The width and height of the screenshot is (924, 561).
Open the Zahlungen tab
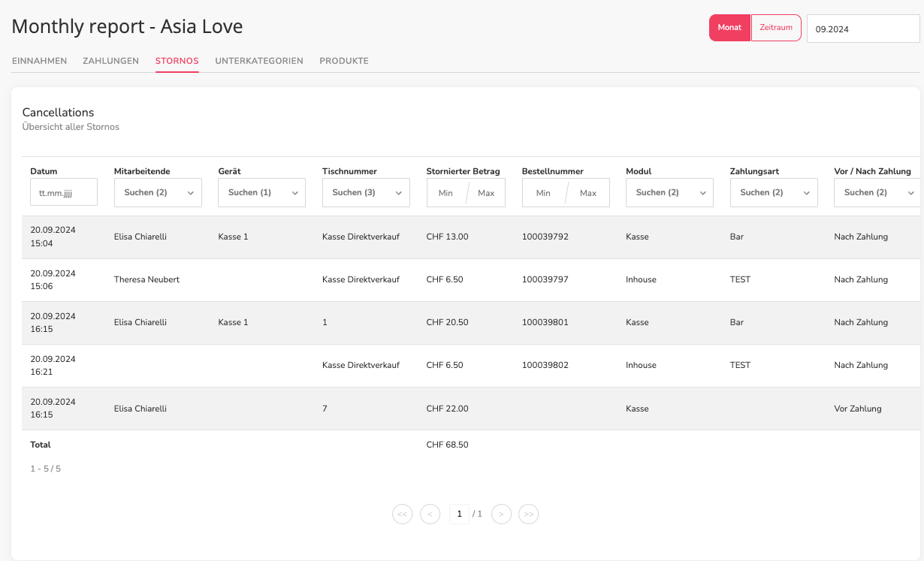(x=111, y=61)
